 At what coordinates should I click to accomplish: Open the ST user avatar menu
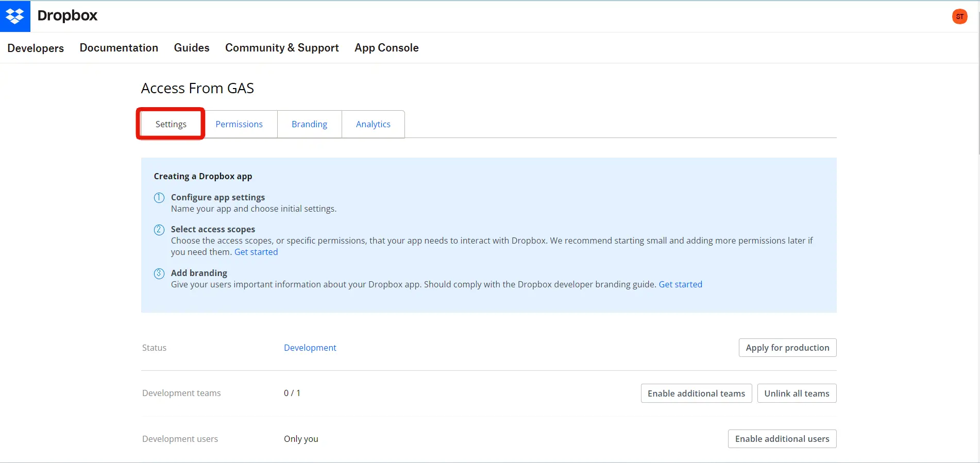[959, 16]
